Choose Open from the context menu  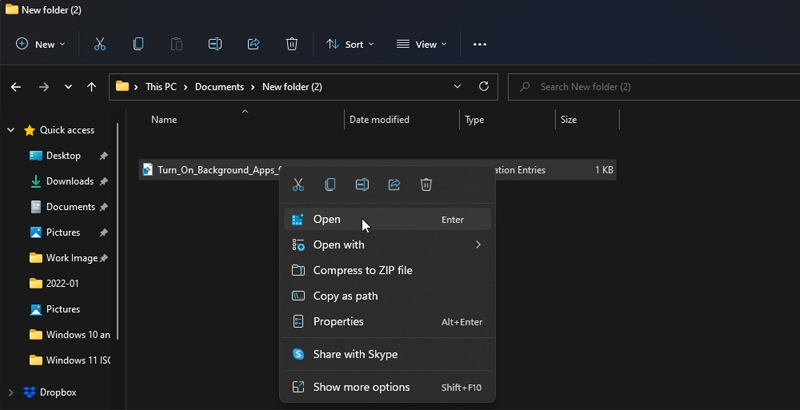387,219
